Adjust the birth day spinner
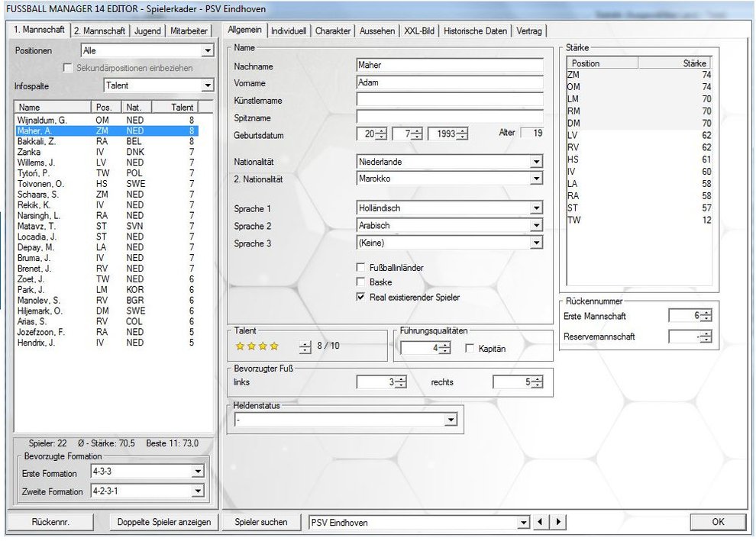This screenshot has height=541, width=756. tap(381, 134)
